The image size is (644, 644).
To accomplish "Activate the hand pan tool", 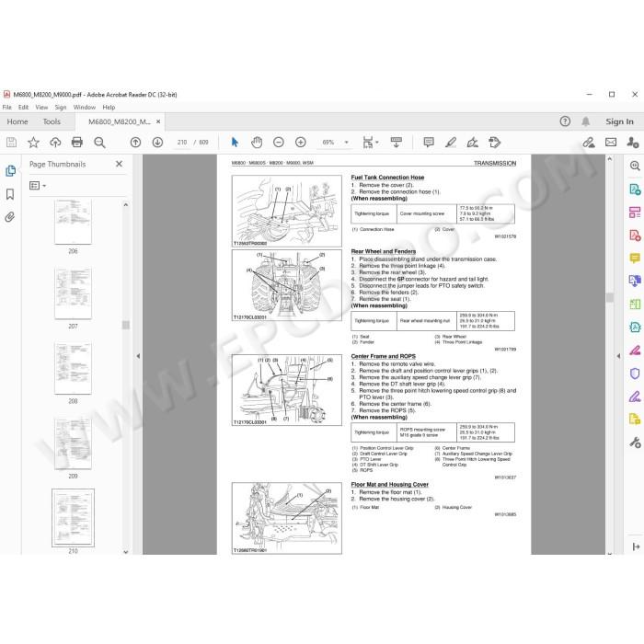I will pyautogui.click(x=257, y=143).
